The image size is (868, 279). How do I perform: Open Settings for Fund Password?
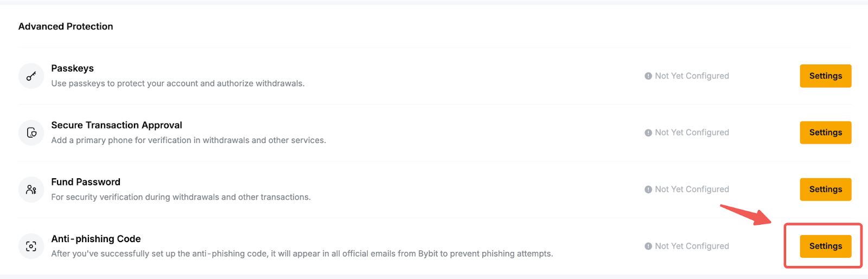point(825,190)
